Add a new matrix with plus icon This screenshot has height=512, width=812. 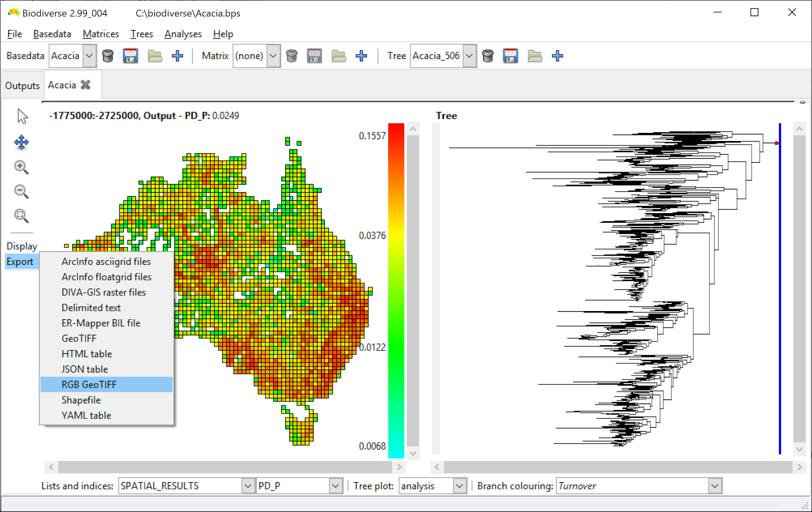(361, 56)
